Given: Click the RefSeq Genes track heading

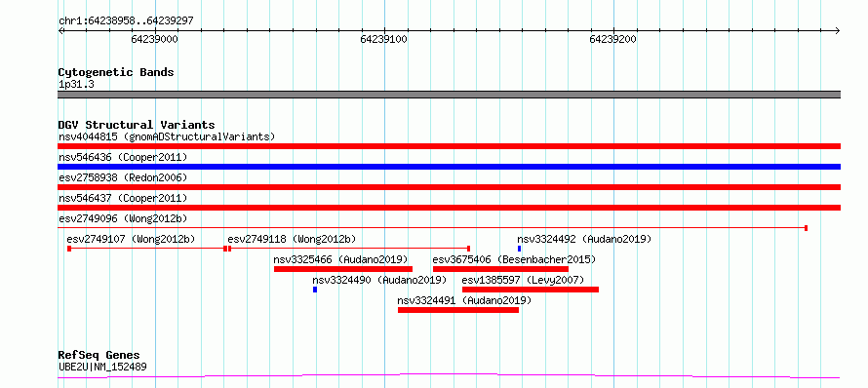Looking at the screenshot, I should (99, 356).
